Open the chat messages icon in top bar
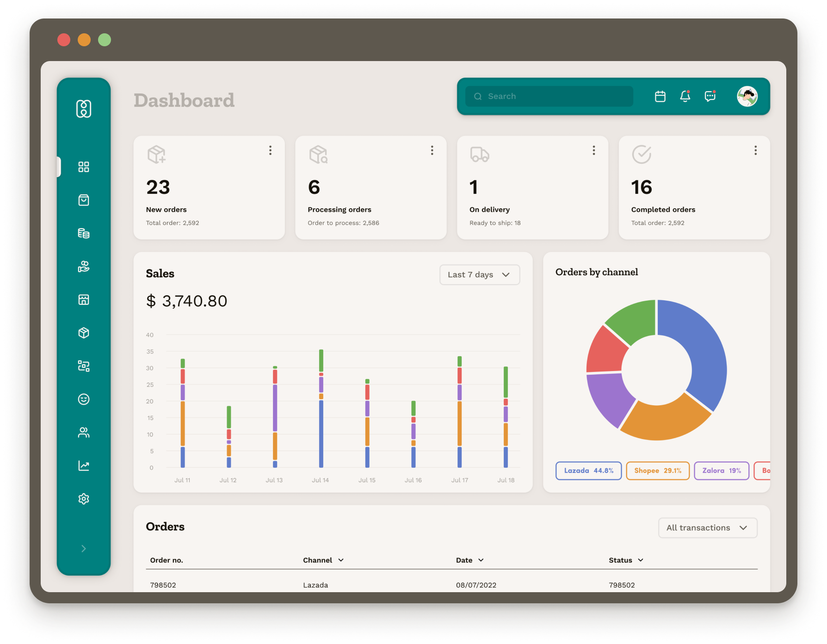827x644 pixels. [x=709, y=96]
